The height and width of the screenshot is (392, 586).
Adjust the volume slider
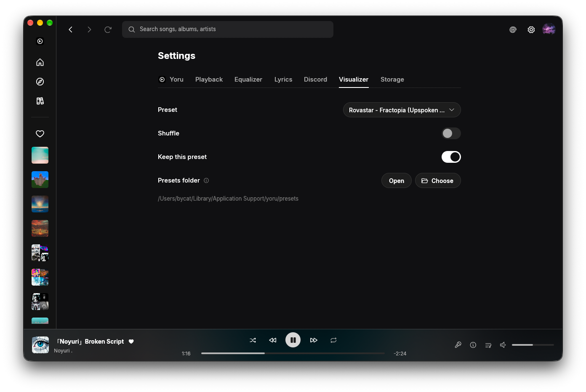(533, 345)
